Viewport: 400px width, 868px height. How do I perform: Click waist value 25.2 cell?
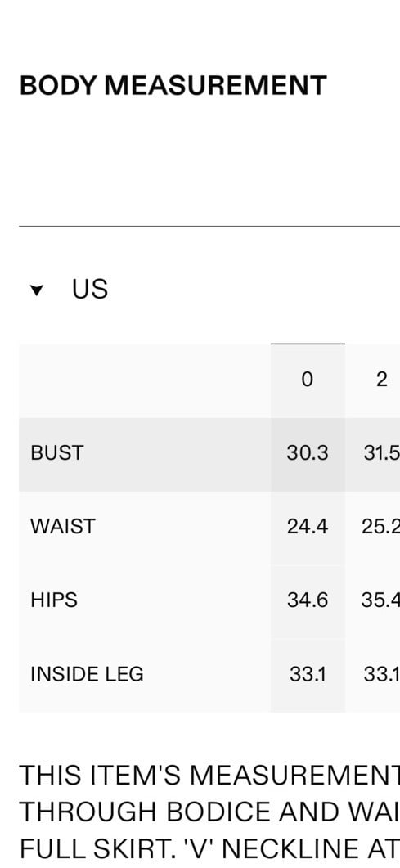click(382, 527)
